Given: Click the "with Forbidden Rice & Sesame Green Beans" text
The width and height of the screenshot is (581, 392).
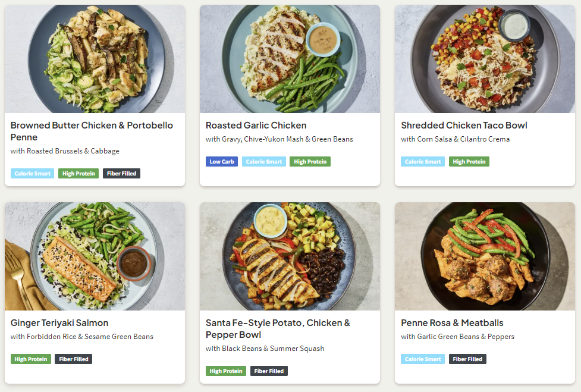Looking at the screenshot, I should pos(82,337).
